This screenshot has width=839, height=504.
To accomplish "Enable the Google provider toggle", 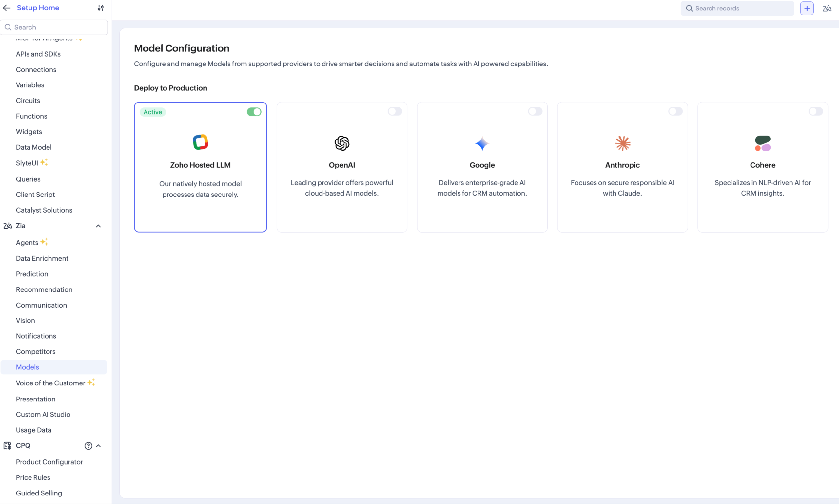I will tap(535, 111).
